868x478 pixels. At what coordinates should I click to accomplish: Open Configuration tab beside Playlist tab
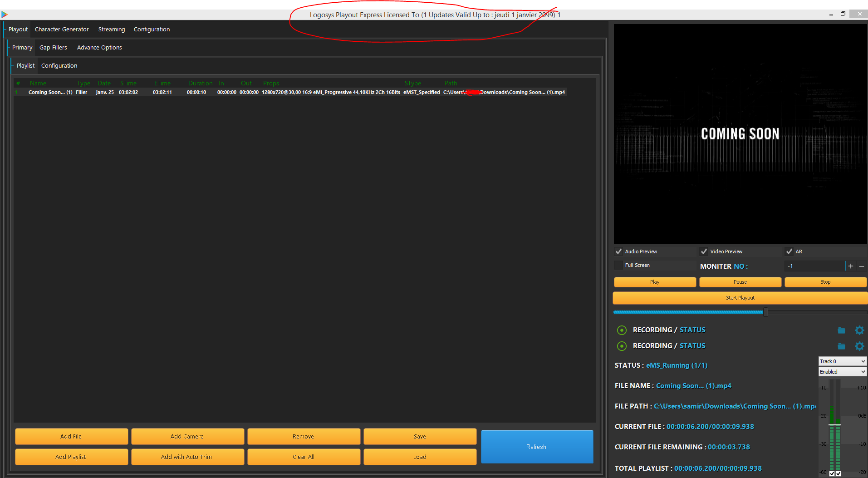click(59, 66)
